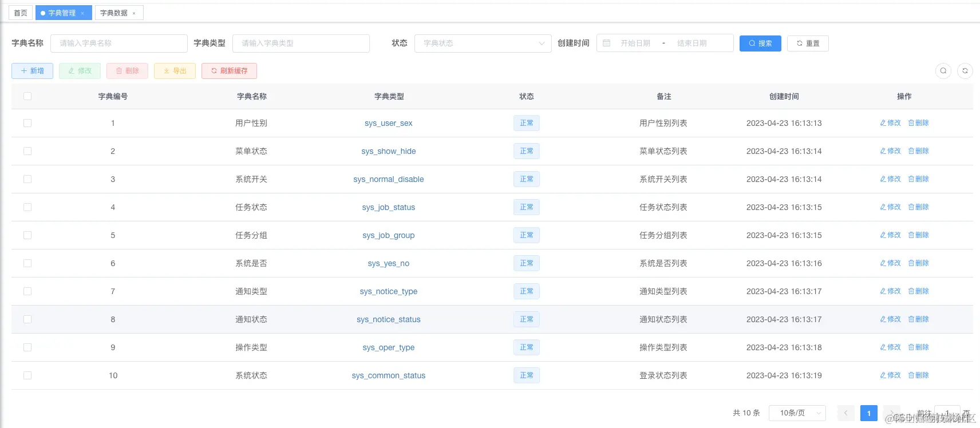Select page 1 in pagination

tap(869, 413)
